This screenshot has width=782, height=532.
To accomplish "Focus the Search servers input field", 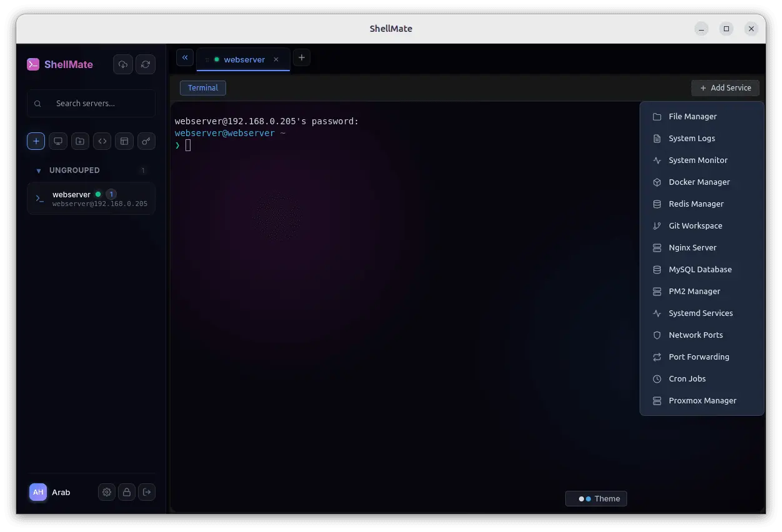I will point(91,104).
